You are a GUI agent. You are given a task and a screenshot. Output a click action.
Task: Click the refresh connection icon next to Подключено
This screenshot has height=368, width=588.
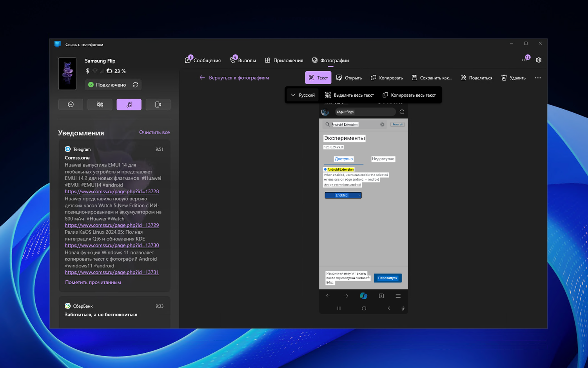[135, 85]
